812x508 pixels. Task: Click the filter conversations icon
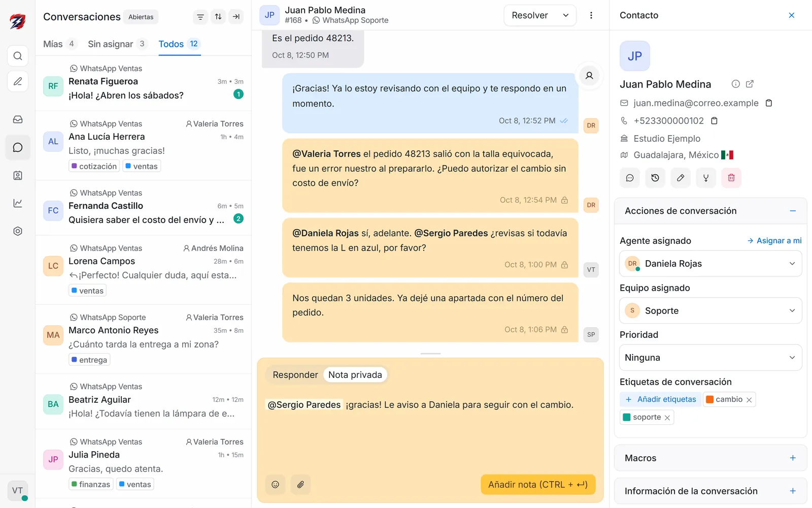click(x=200, y=17)
